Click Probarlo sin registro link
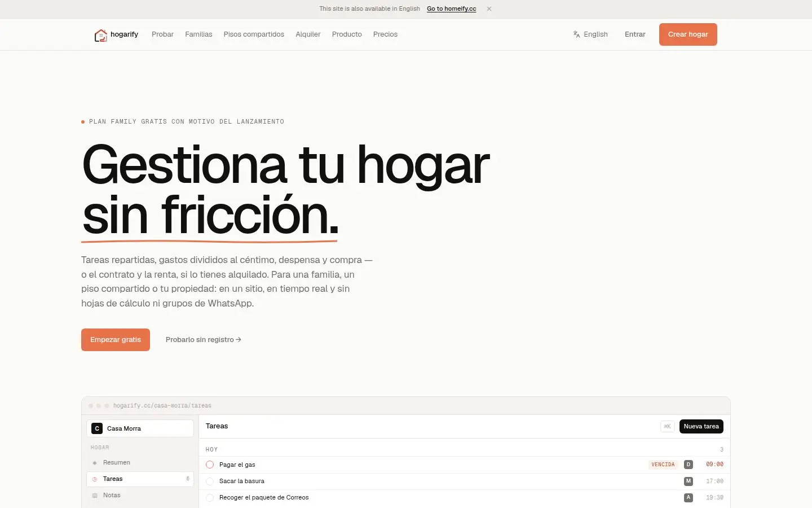The image size is (812, 508). pos(204,340)
